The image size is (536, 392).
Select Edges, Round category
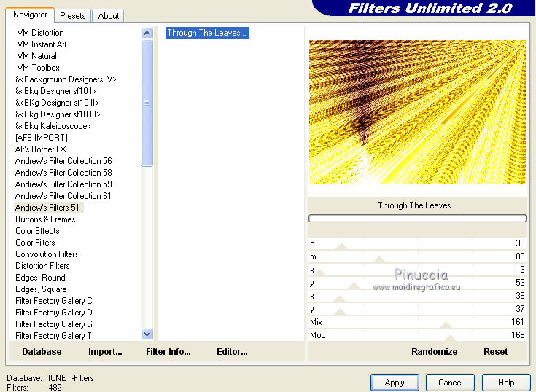click(x=40, y=278)
